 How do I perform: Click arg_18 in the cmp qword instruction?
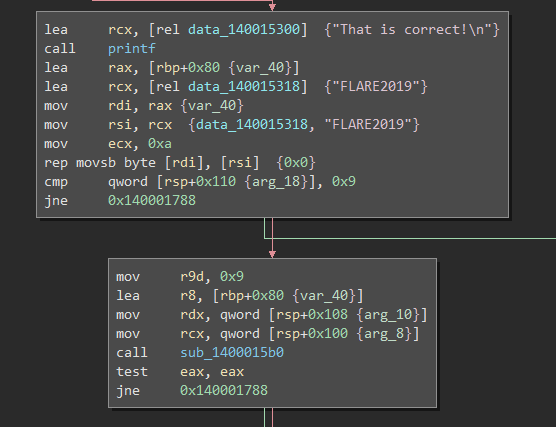tap(276, 182)
